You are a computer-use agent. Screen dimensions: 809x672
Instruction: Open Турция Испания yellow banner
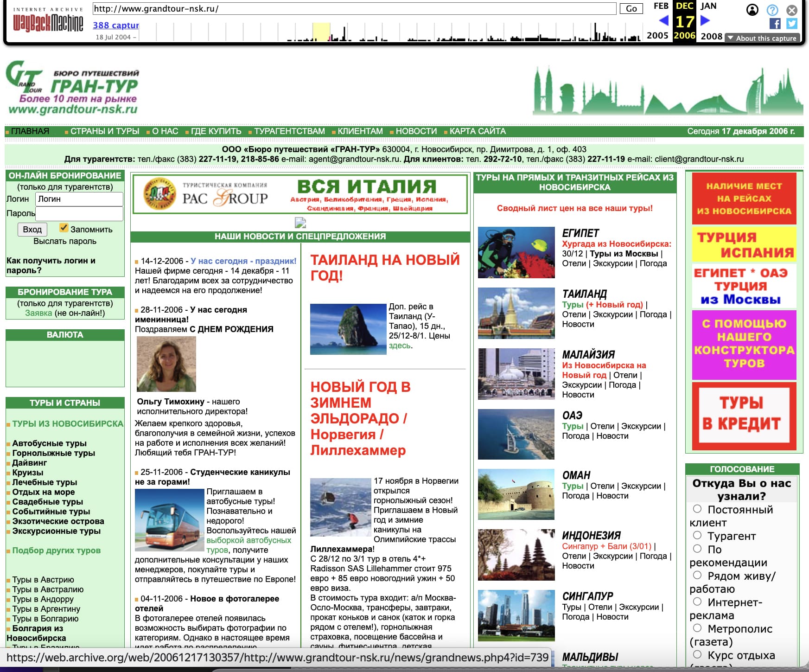click(x=744, y=244)
